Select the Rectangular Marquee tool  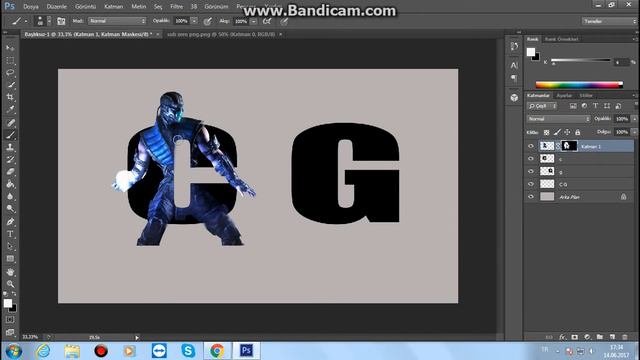pyautogui.click(x=10, y=60)
